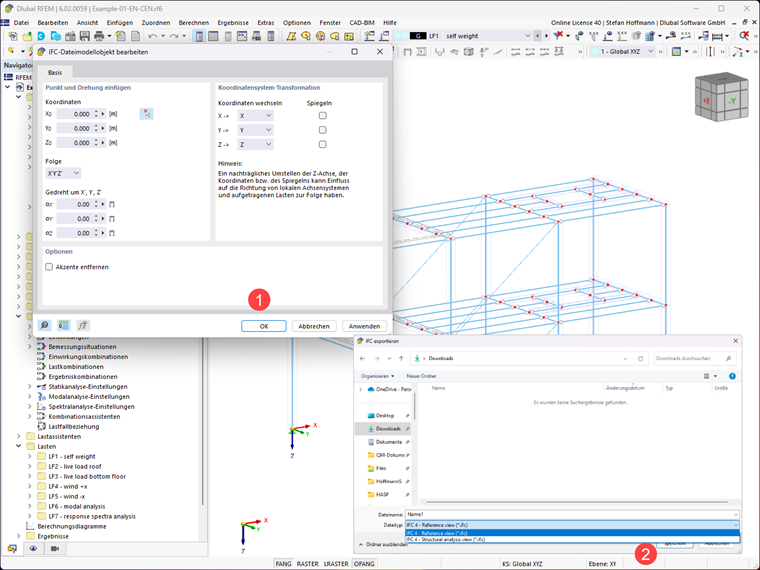Screen dimensions: 760x570
Task: Collapse the Lasten folder in Navigator
Action: (18, 446)
